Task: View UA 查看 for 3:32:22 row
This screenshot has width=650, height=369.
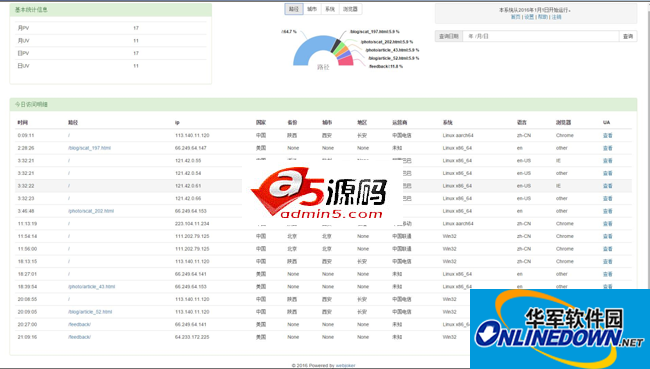Action: pos(608,186)
